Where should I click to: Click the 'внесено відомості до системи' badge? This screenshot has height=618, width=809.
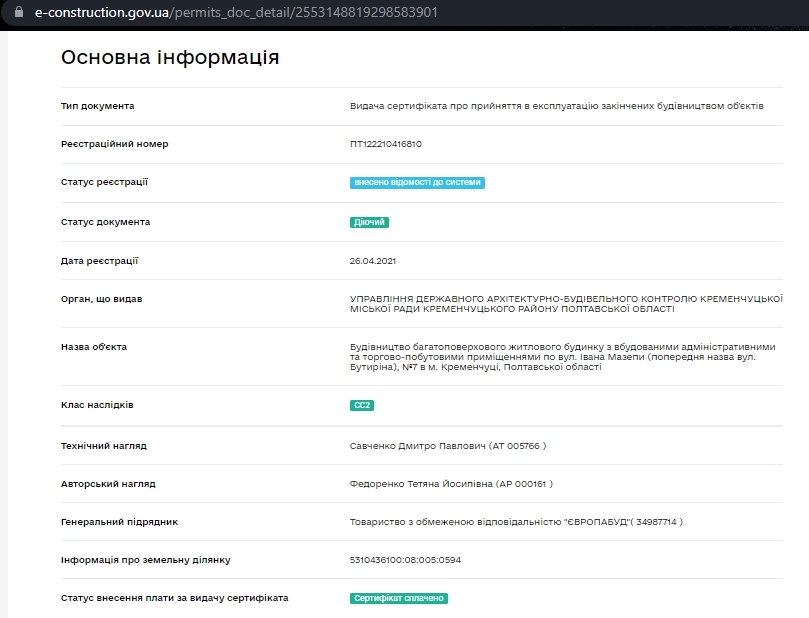click(417, 182)
